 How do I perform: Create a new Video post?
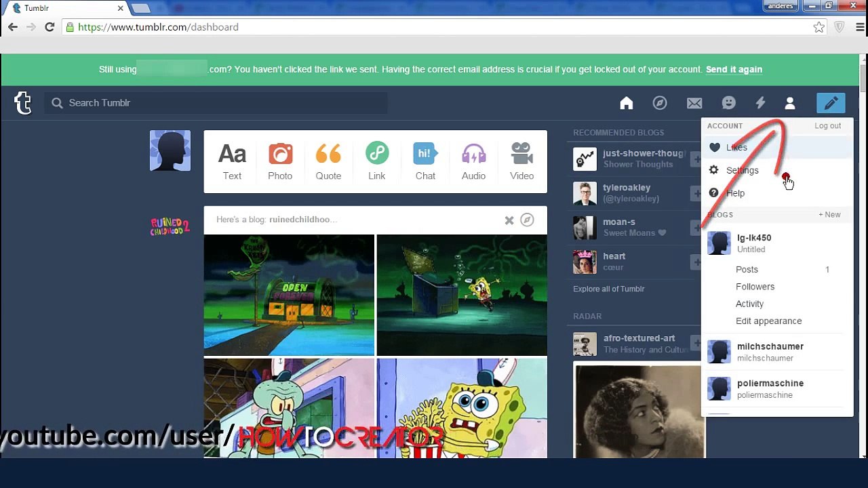pyautogui.click(x=521, y=162)
